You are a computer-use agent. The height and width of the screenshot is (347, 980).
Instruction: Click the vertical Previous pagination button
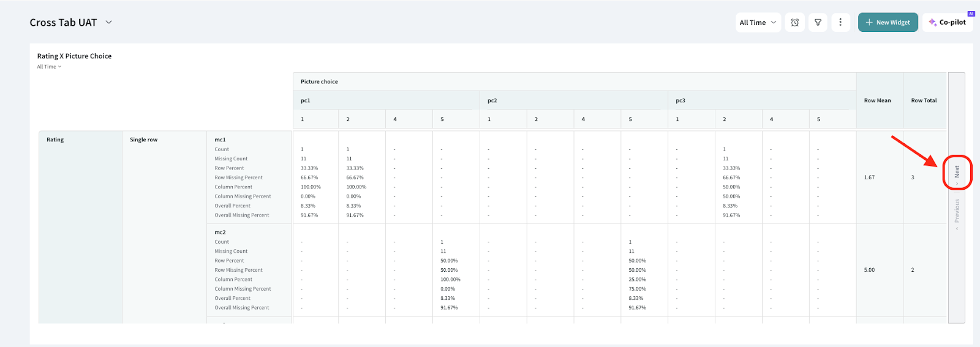pos(957,214)
